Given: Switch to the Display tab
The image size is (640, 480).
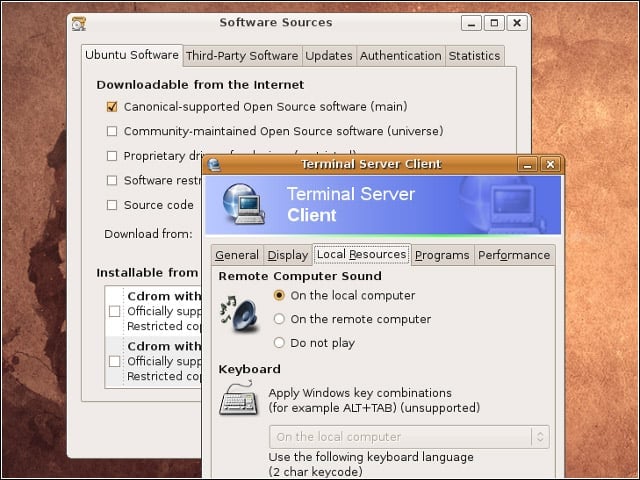Looking at the screenshot, I should click(288, 255).
